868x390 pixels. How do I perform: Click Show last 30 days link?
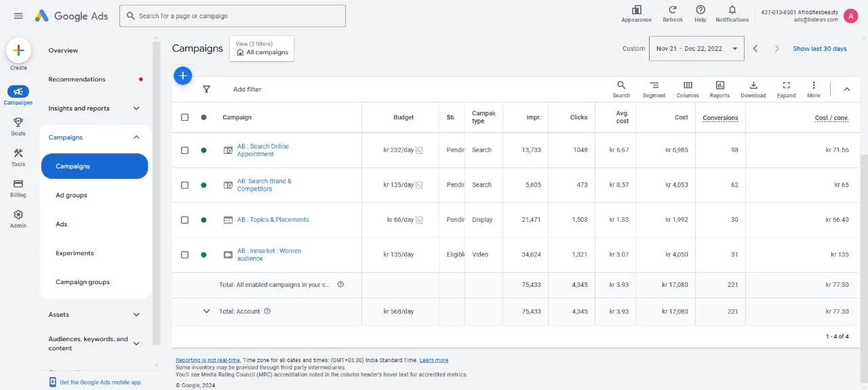pyautogui.click(x=820, y=49)
